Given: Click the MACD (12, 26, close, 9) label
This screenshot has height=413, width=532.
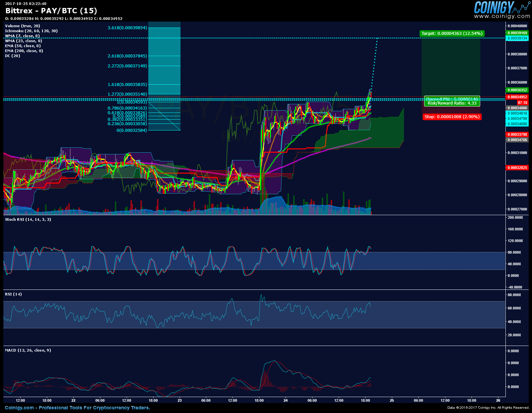Looking at the screenshot, I should (28, 350).
